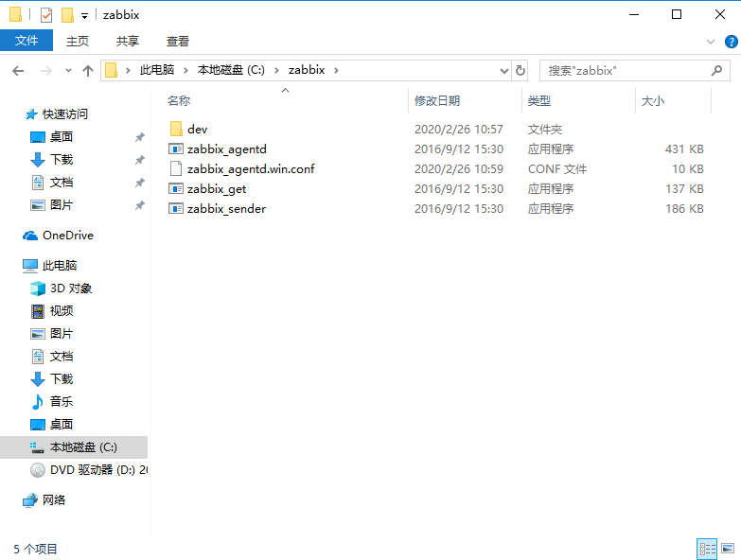
Task: Click the Properties quick access toolbar icon
Action: [x=45, y=15]
